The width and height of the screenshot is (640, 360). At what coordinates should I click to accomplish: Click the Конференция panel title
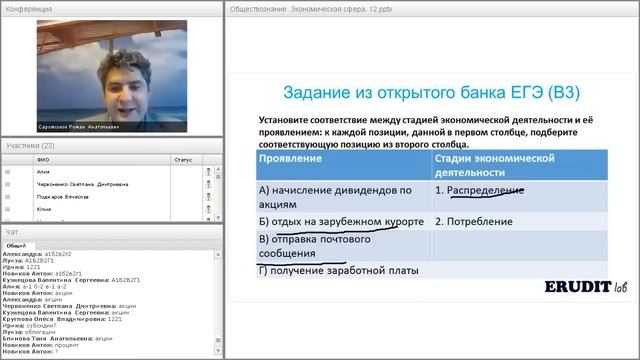29,9
